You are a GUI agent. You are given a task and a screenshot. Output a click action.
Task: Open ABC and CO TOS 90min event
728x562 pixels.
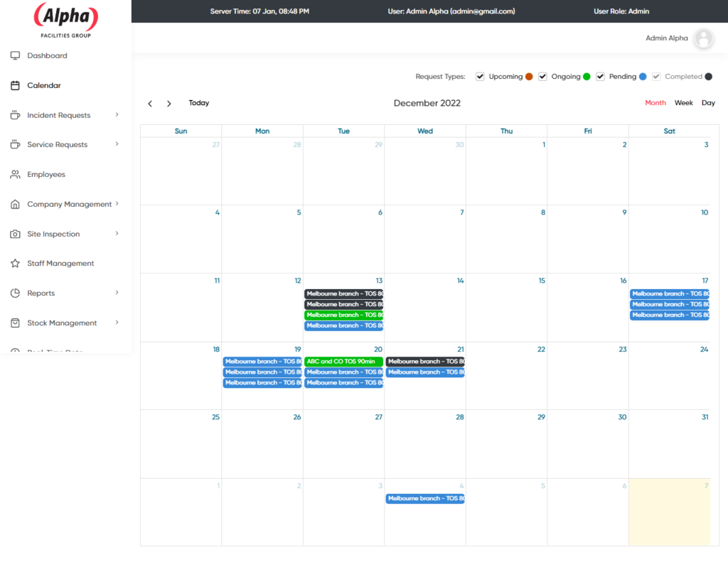343,362
